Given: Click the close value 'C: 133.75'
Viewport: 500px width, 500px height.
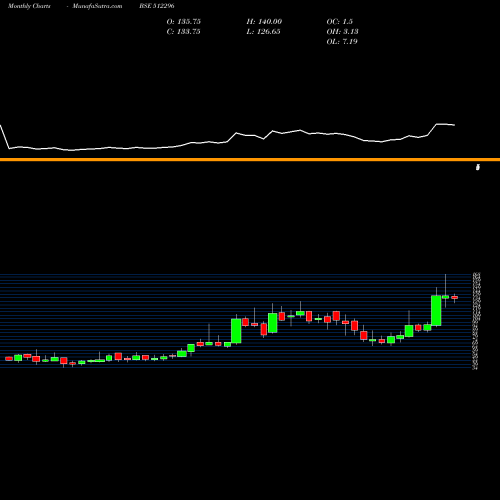Looking at the screenshot, I should coord(184,32).
